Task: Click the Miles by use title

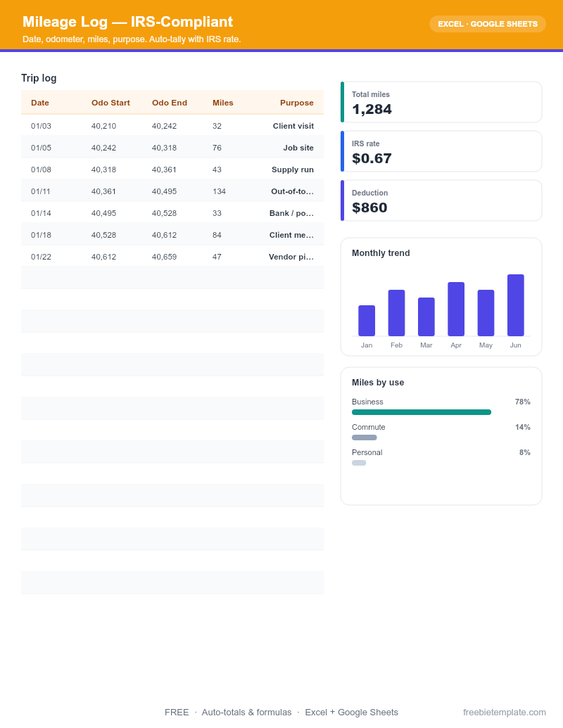Action: (378, 383)
